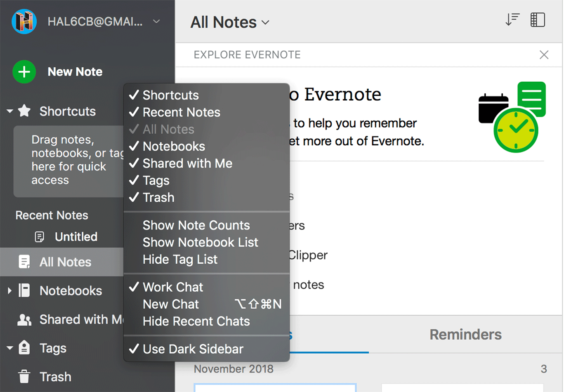The height and width of the screenshot is (392, 571).
Task: Select Hide Tag List from menu
Action: click(180, 260)
